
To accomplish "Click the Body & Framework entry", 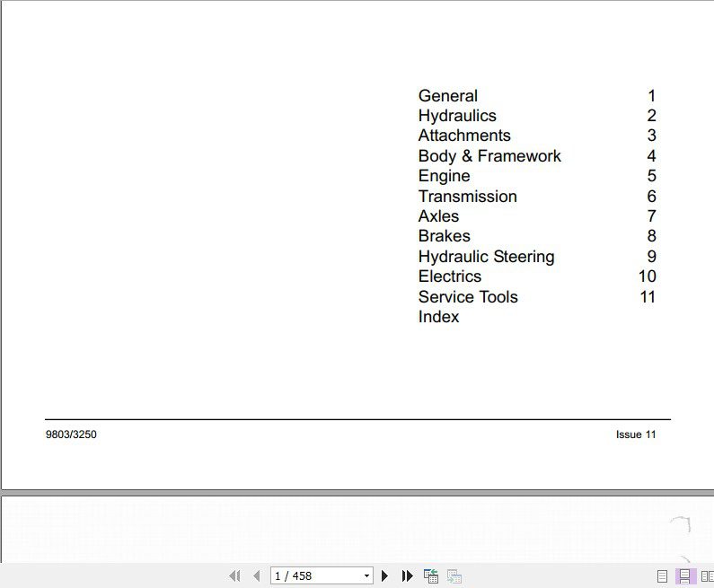I will [x=489, y=156].
